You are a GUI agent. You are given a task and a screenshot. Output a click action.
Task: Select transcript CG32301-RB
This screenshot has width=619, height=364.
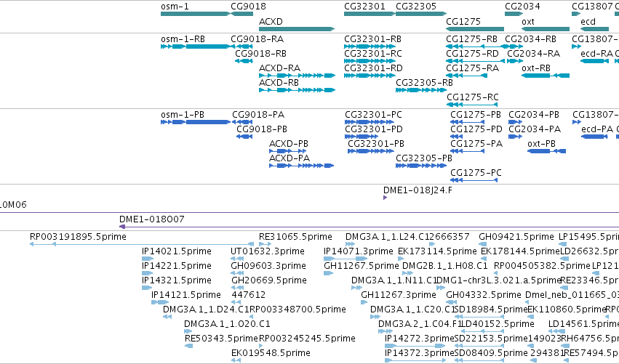(370, 46)
